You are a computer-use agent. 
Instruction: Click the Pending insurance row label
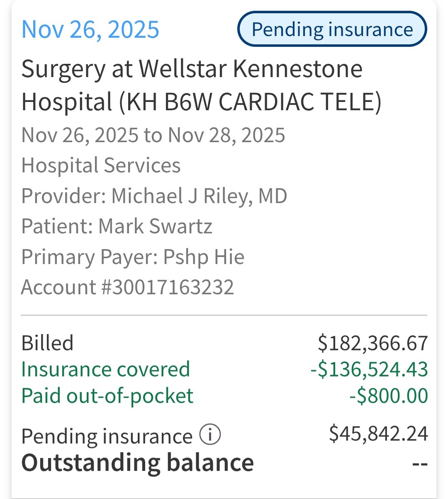coord(107,436)
